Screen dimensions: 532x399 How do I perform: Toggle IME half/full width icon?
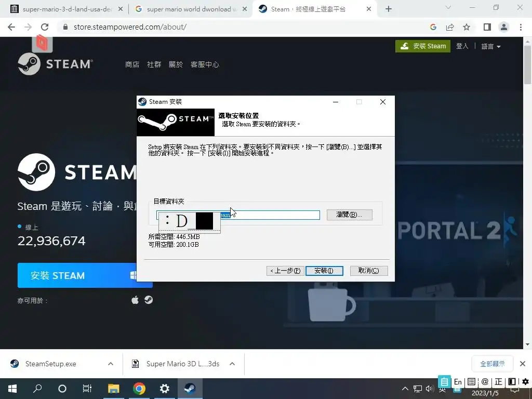(x=512, y=382)
